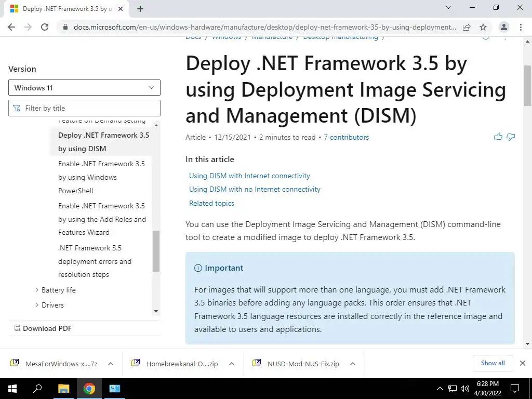Click the network tray icon
The width and height of the screenshot is (532, 399).
(x=453, y=389)
